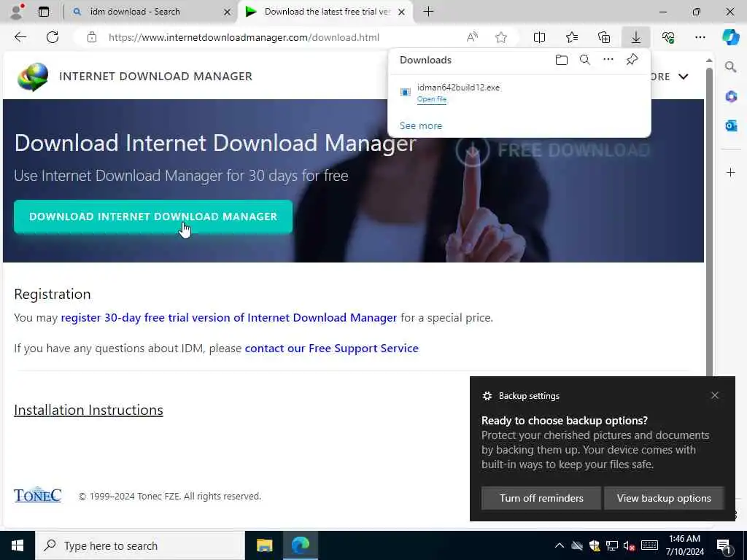Close the IDM download page tab
Image resolution: width=747 pixels, height=560 pixels.
[401, 12]
